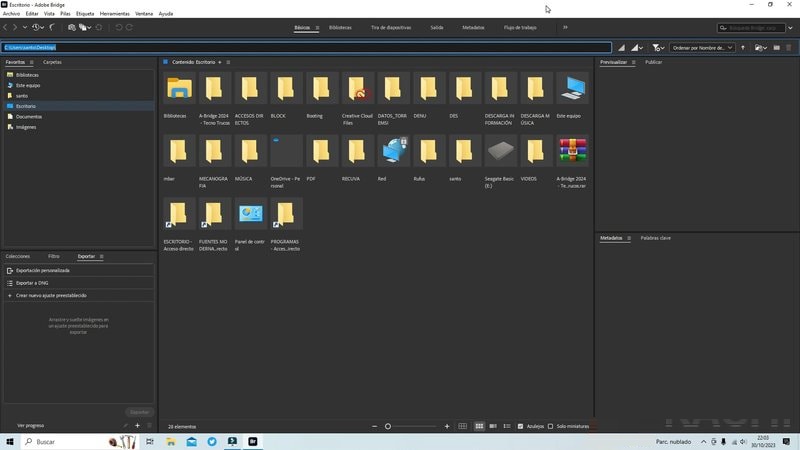Open the thumbnail quality options dropdown

coord(637,47)
